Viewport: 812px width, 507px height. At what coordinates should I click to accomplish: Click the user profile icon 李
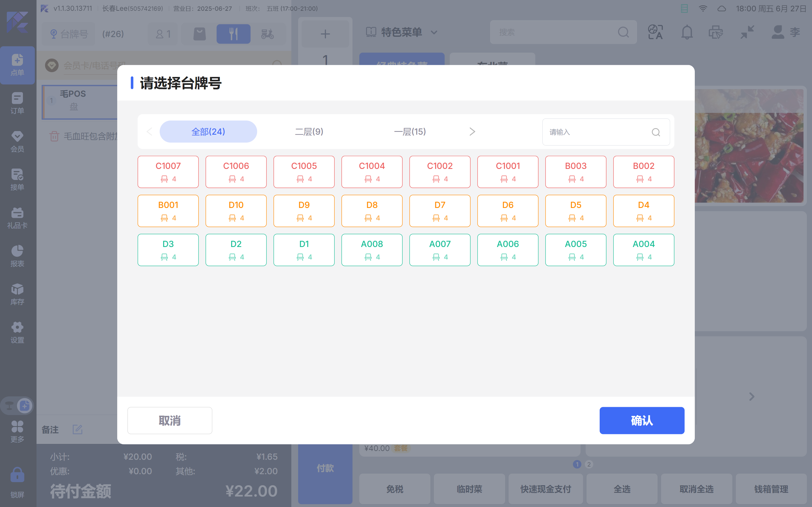[785, 32]
